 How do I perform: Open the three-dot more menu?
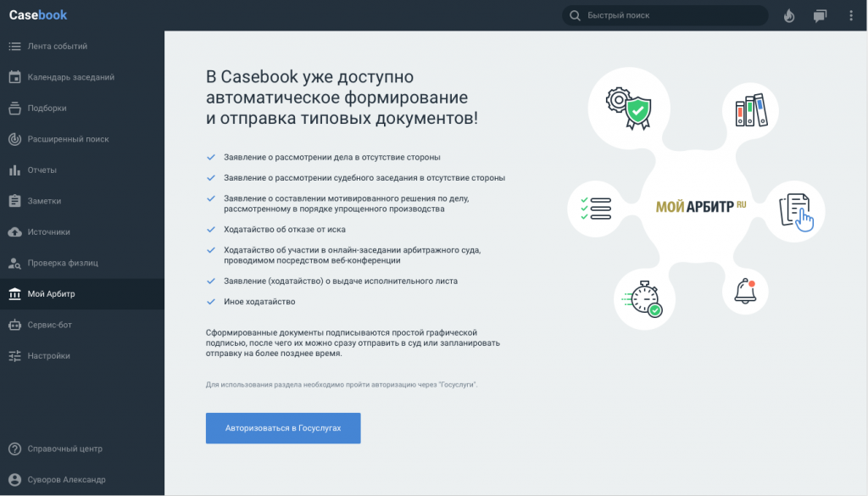[x=851, y=15]
